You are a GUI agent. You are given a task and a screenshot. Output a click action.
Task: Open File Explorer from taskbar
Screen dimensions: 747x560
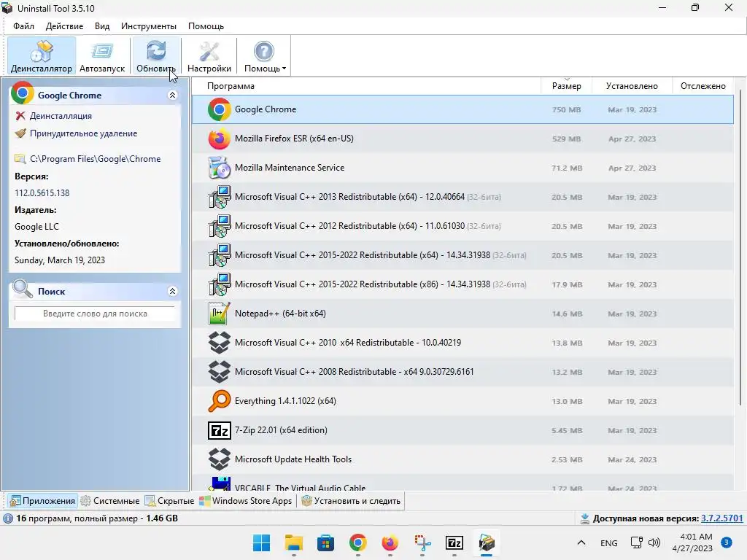293,542
